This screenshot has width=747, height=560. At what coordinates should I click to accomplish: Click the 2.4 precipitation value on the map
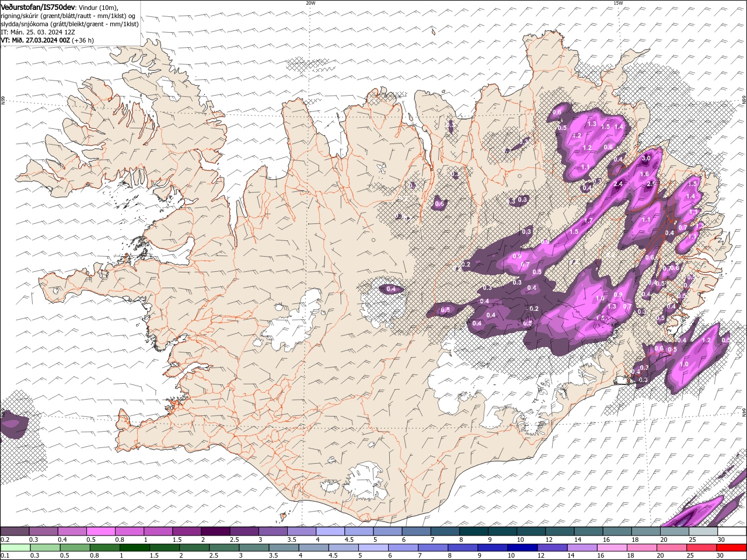[x=619, y=184]
